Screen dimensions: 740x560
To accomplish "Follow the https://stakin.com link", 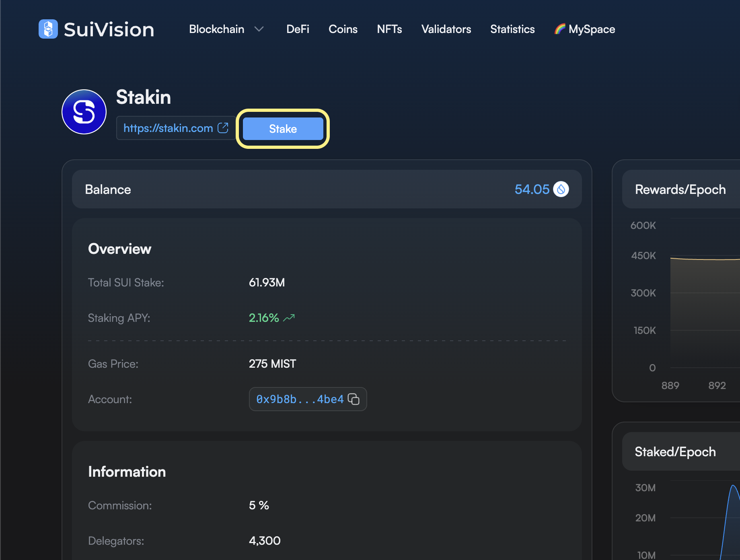I will (x=168, y=128).
